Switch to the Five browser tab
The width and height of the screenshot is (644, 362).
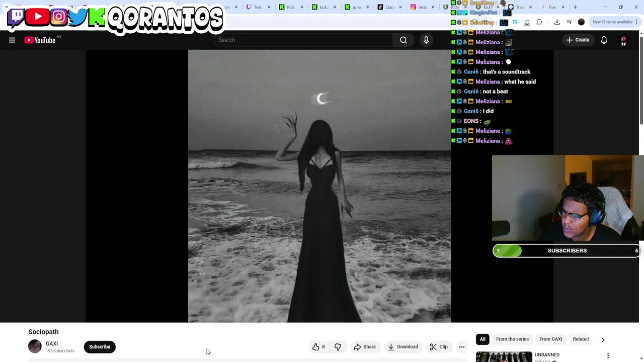[552, 7]
